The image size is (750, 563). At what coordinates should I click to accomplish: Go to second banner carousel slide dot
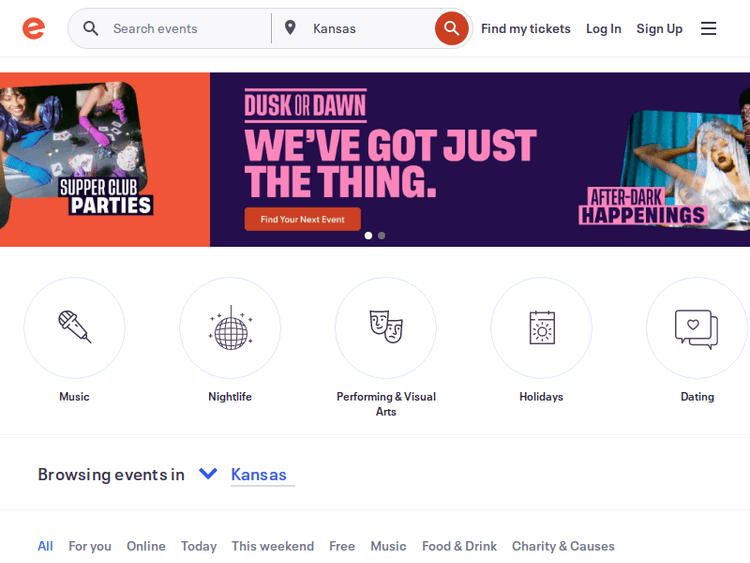click(381, 235)
